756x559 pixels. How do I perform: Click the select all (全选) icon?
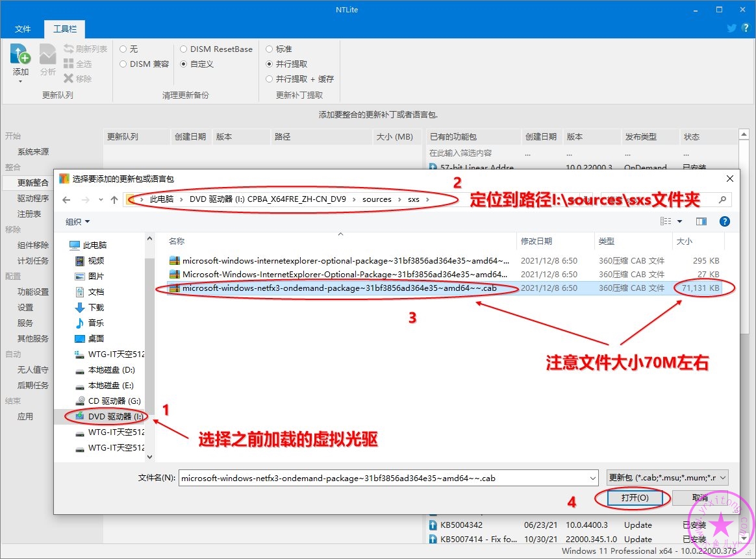(68, 64)
